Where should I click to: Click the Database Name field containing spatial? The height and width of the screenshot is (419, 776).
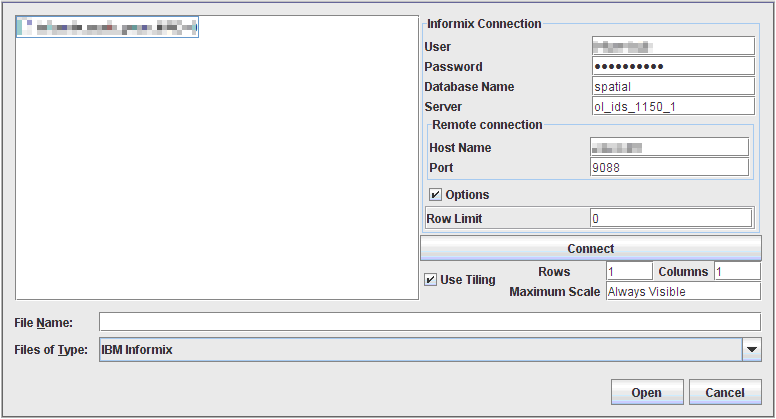pyautogui.click(x=671, y=86)
